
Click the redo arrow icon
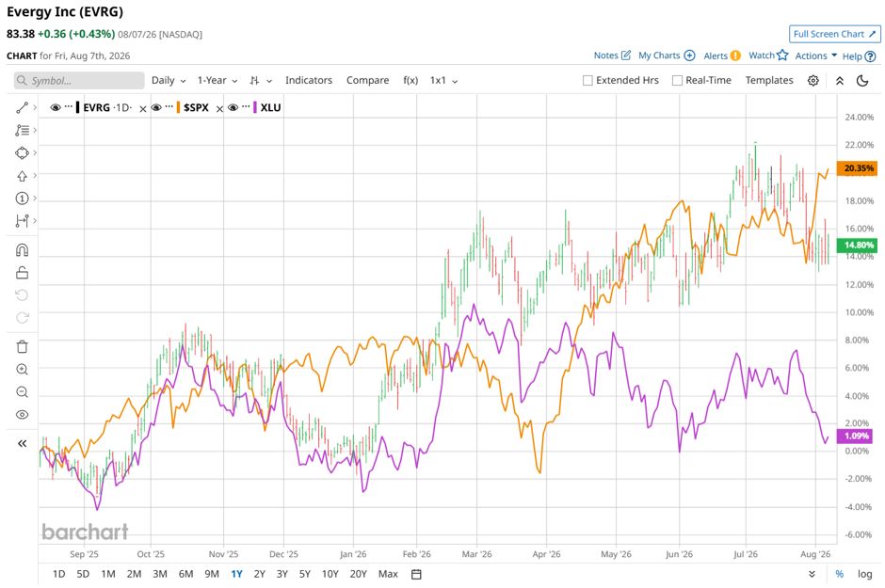point(22,318)
